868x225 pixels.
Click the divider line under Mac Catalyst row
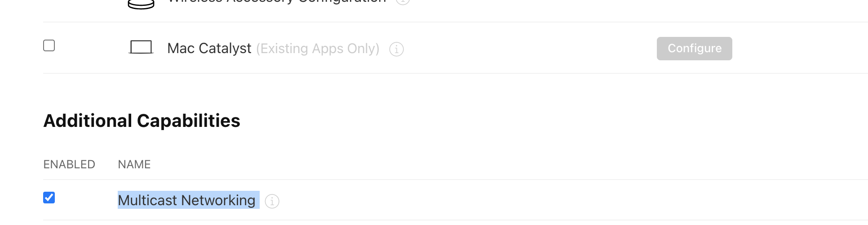[456, 73]
